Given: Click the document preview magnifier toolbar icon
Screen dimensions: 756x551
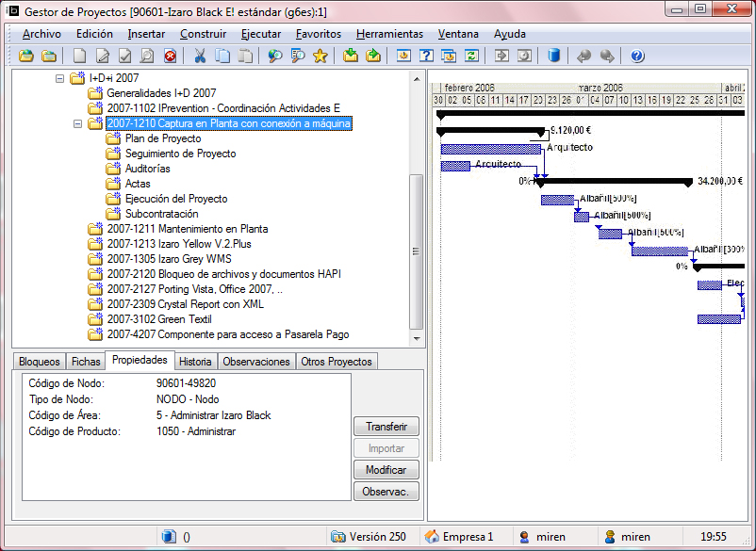Looking at the screenshot, I should [x=147, y=56].
